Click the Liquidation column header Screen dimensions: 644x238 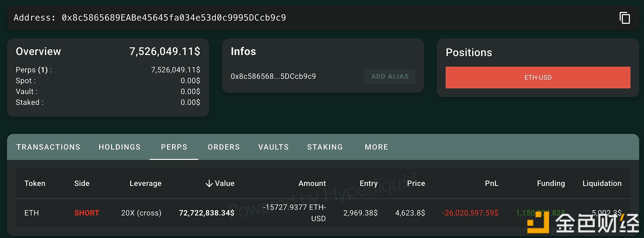602,184
